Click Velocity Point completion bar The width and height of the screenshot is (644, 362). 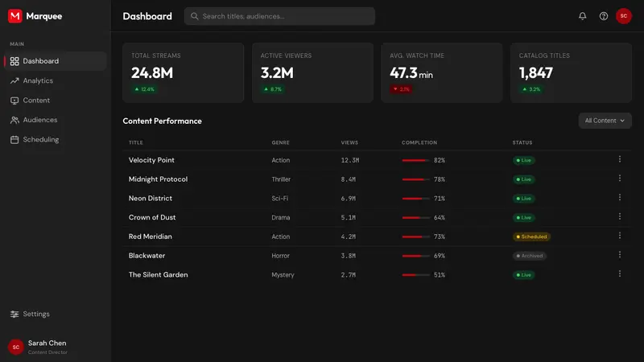click(416, 160)
